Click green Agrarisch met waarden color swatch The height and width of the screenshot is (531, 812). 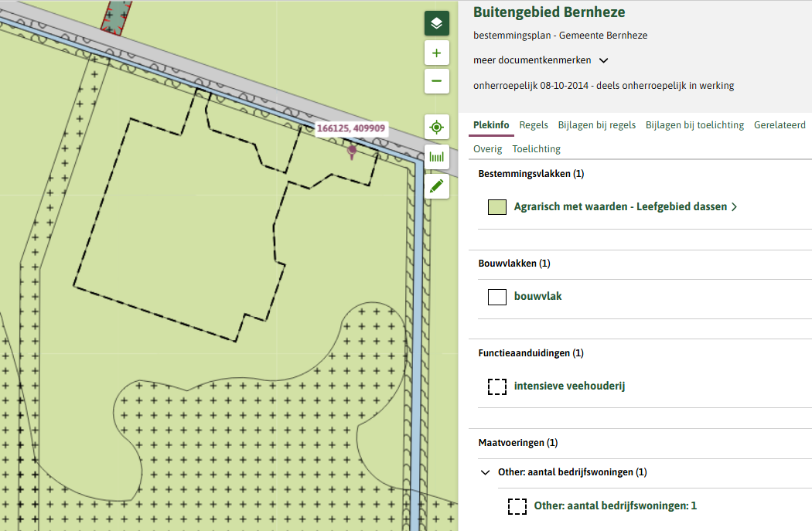click(497, 207)
